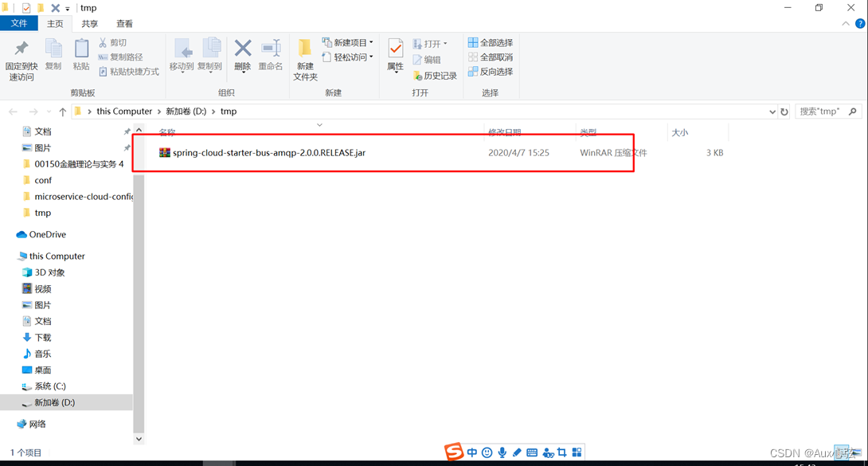The image size is (868, 466).
Task: Open Sogou voice input microphone
Action: click(502, 452)
